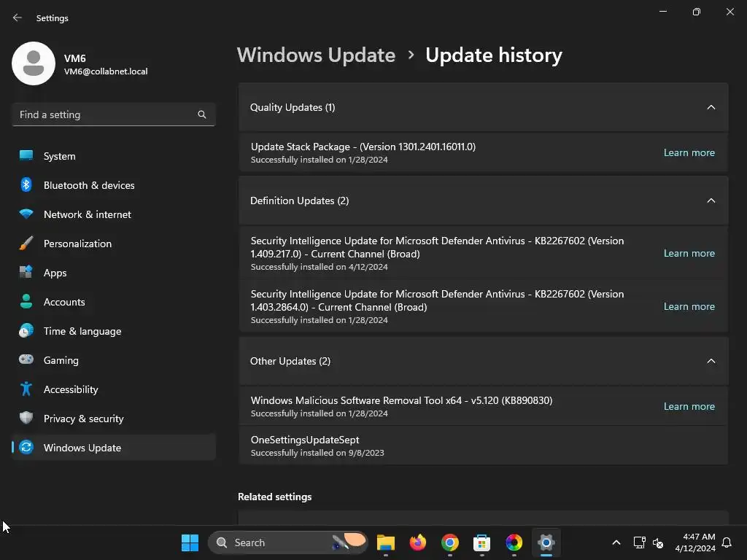Click the color wheel app taskbar icon
Screen dimensions: 747x560
514,542
